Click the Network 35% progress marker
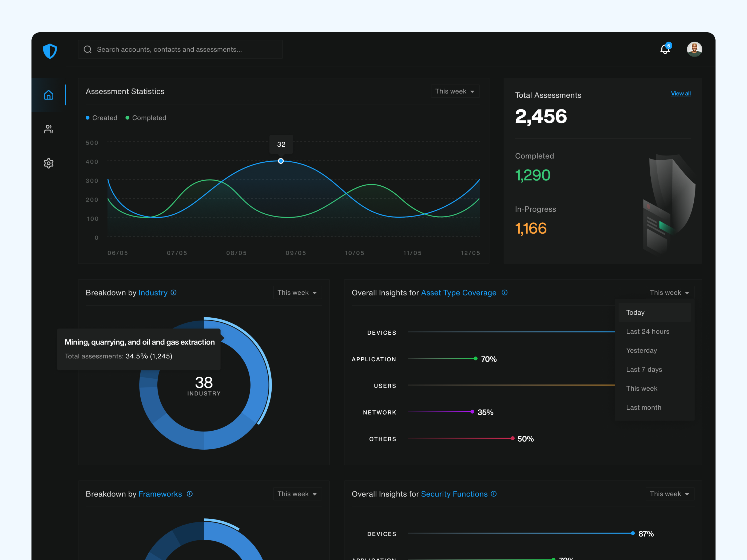The width and height of the screenshot is (747, 560). tap(472, 412)
